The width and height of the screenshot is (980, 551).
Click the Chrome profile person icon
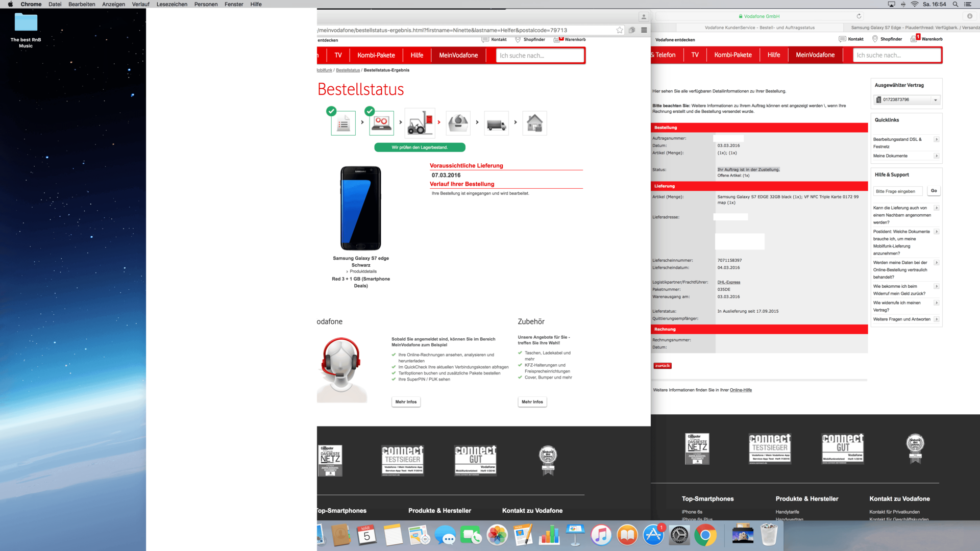coord(644,17)
